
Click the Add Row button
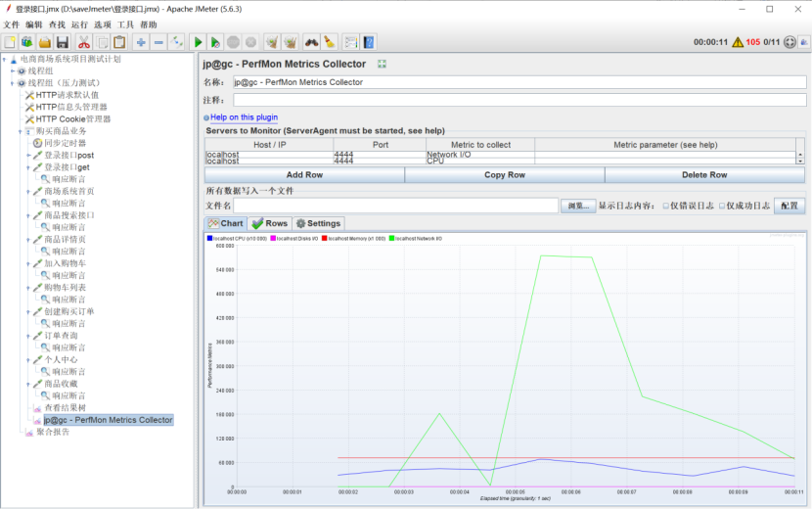click(304, 175)
